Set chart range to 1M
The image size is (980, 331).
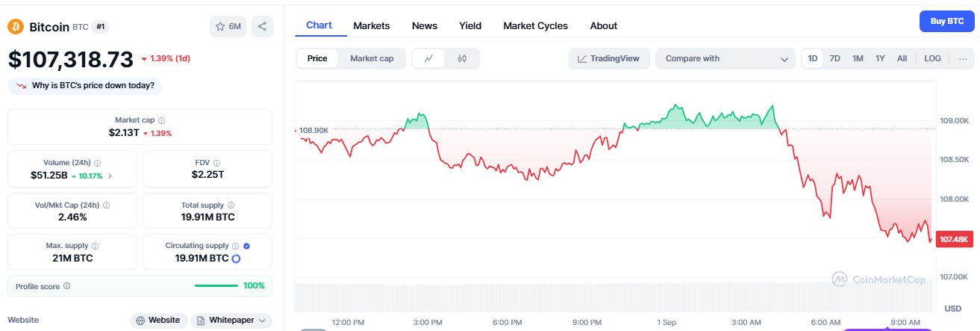[x=858, y=58]
